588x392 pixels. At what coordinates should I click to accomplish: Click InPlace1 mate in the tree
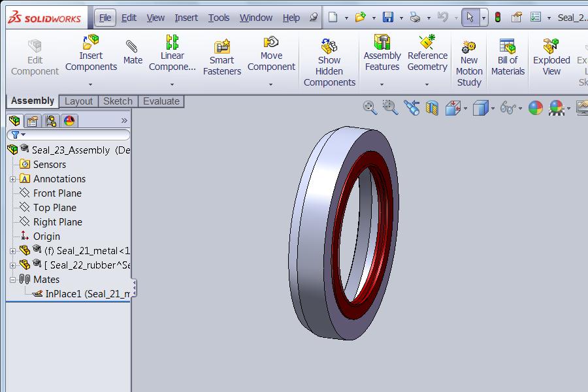coord(85,294)
